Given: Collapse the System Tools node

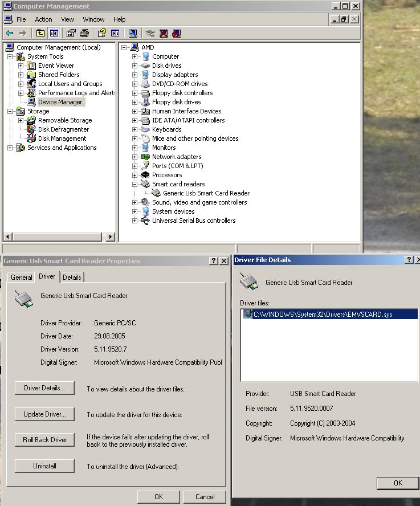Looking at the screenshot, I should tap(10, 56).
